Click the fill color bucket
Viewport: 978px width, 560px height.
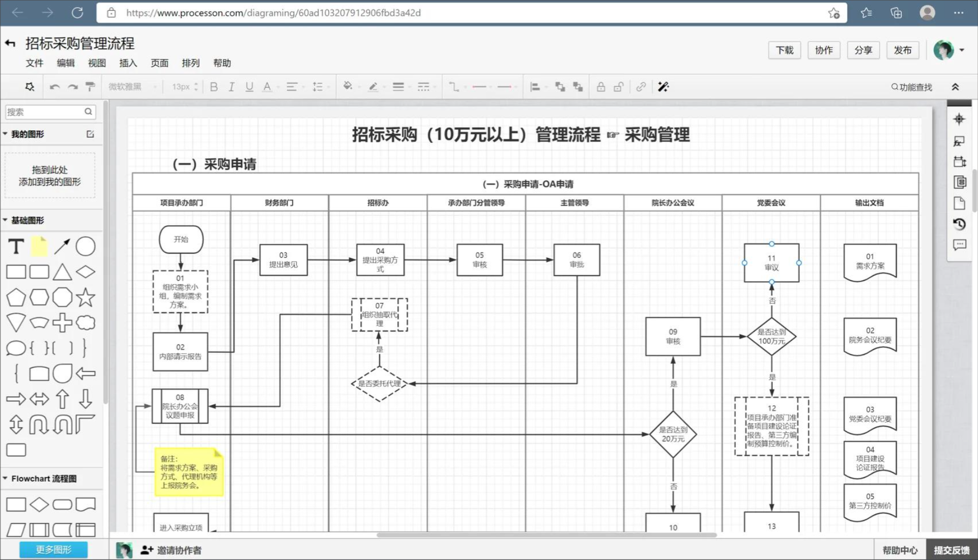pyautogui.click(x=348, y=86)
